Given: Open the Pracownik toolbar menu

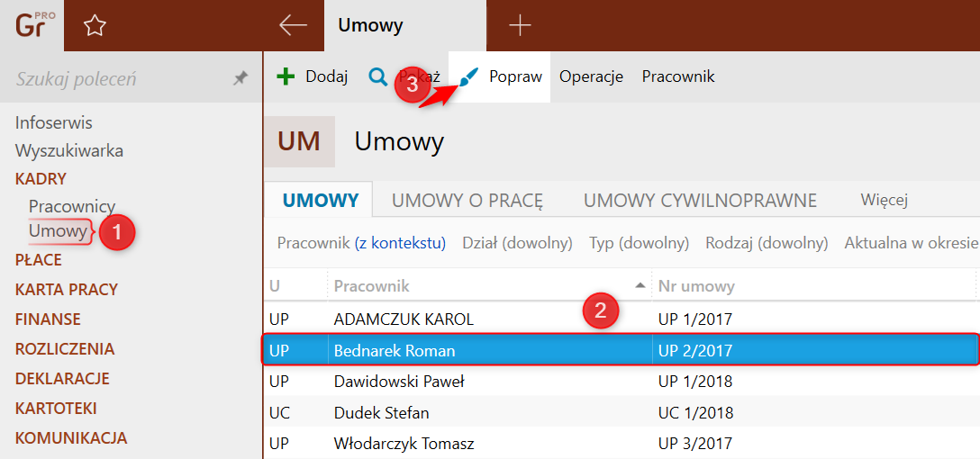Looking at the screenshot, I should (x=678, y=76).
